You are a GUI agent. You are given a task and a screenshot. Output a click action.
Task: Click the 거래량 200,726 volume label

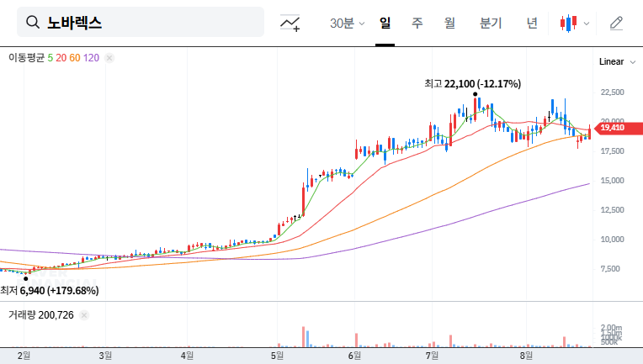41,315
